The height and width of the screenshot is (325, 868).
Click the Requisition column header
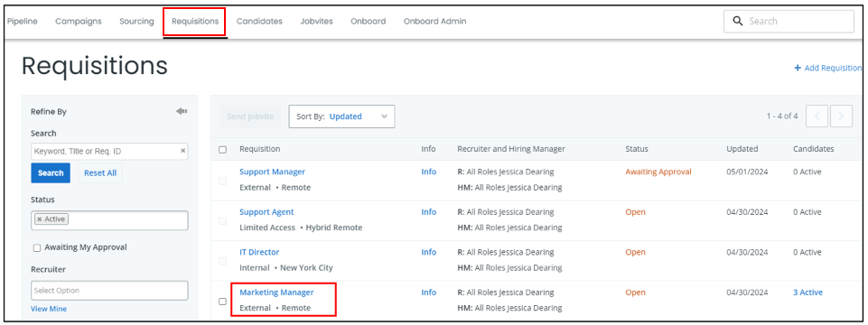tap(259, 149)
